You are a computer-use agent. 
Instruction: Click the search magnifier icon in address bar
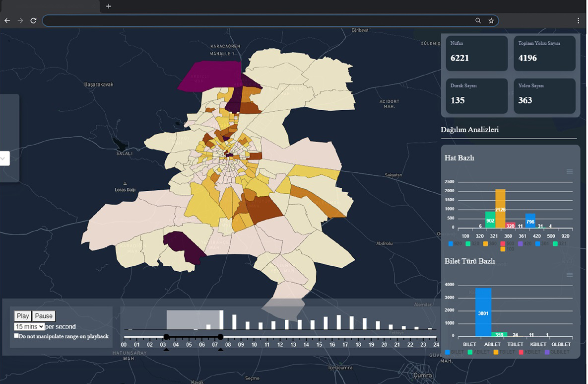[478, 21]
